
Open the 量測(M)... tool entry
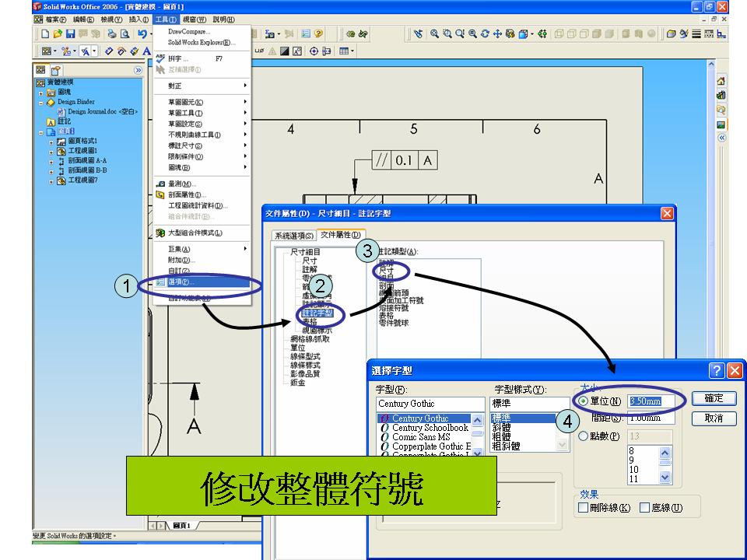pyautogui.click(x=202, y=184)
